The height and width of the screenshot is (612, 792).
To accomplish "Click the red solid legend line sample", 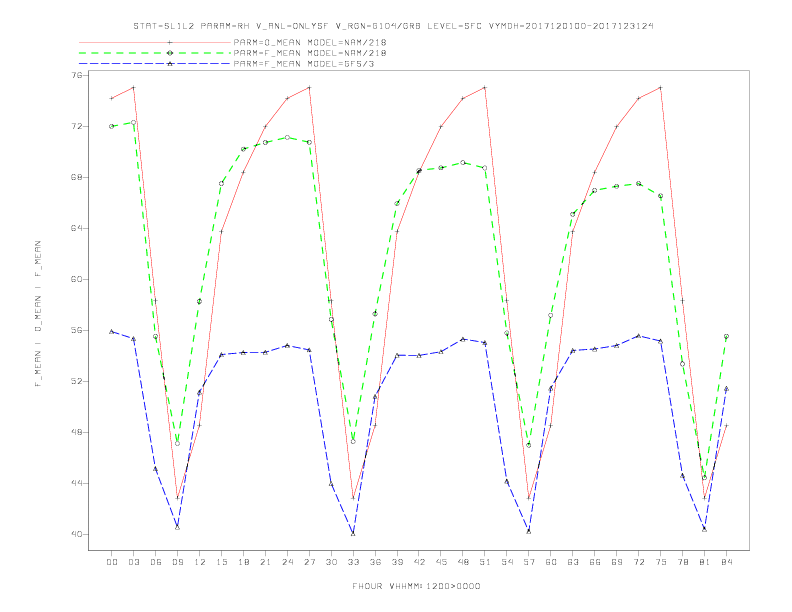I will 155,42.
